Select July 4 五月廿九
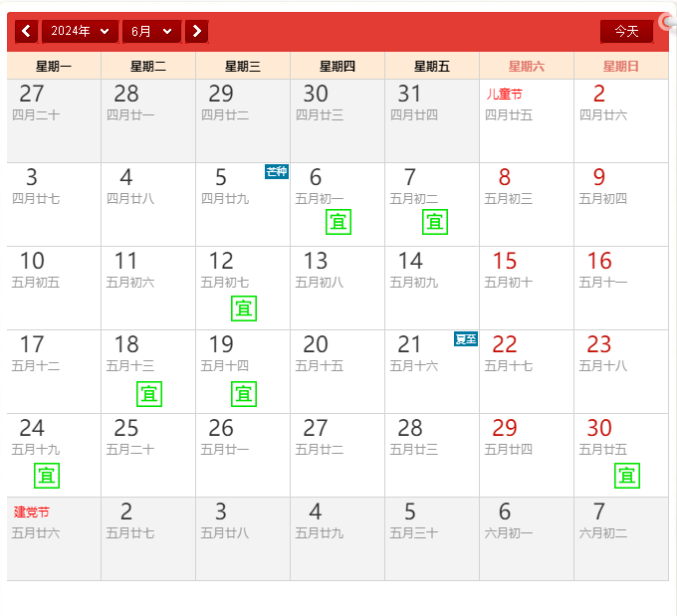Screen dimensions: 677x616 pos(338,538)
